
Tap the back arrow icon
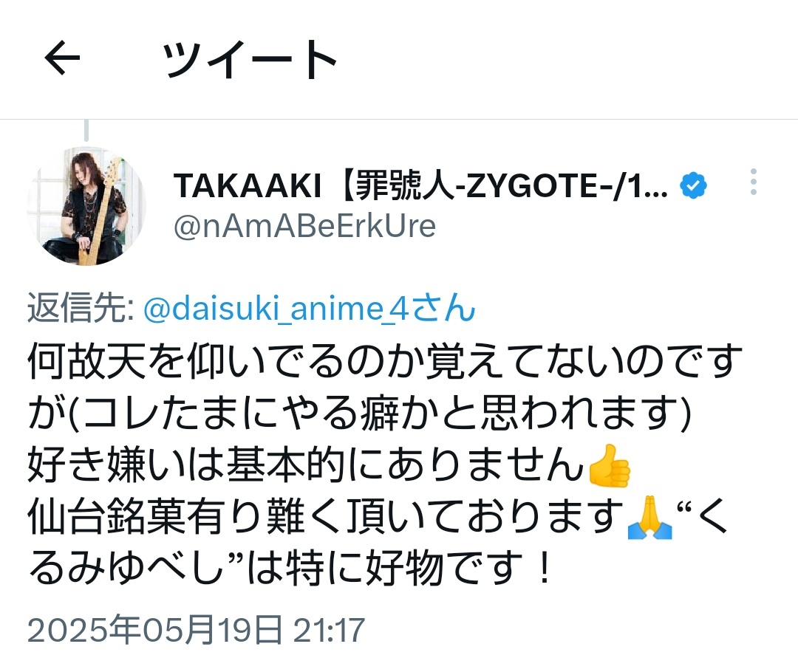click(62, 58)
